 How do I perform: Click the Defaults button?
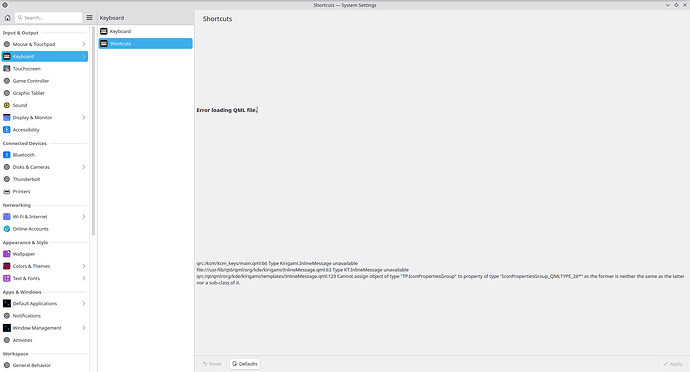tap(245, 364)
